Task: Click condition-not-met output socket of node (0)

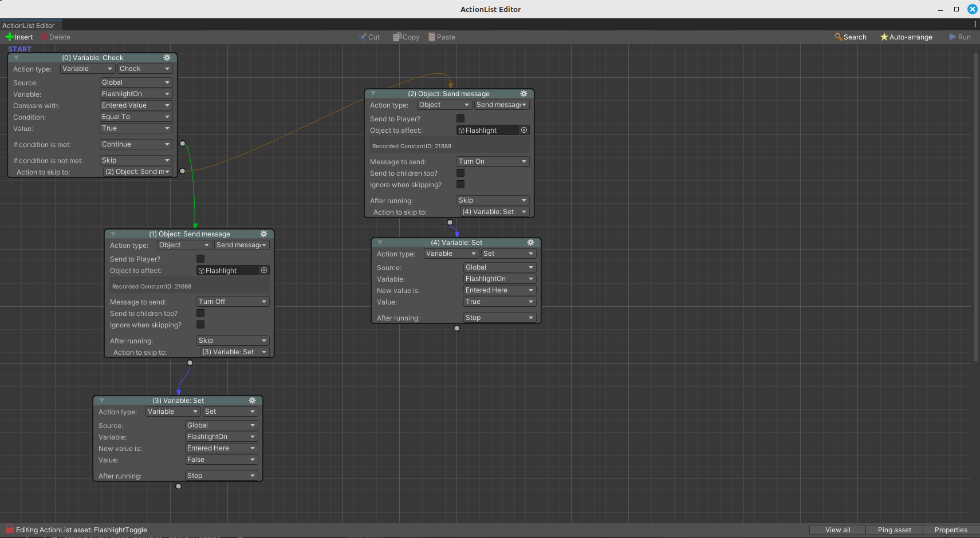Action: [183, 171]
